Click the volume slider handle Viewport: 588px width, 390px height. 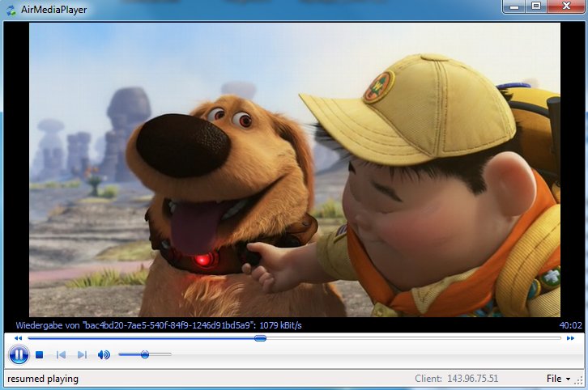[x=145, y=354]
